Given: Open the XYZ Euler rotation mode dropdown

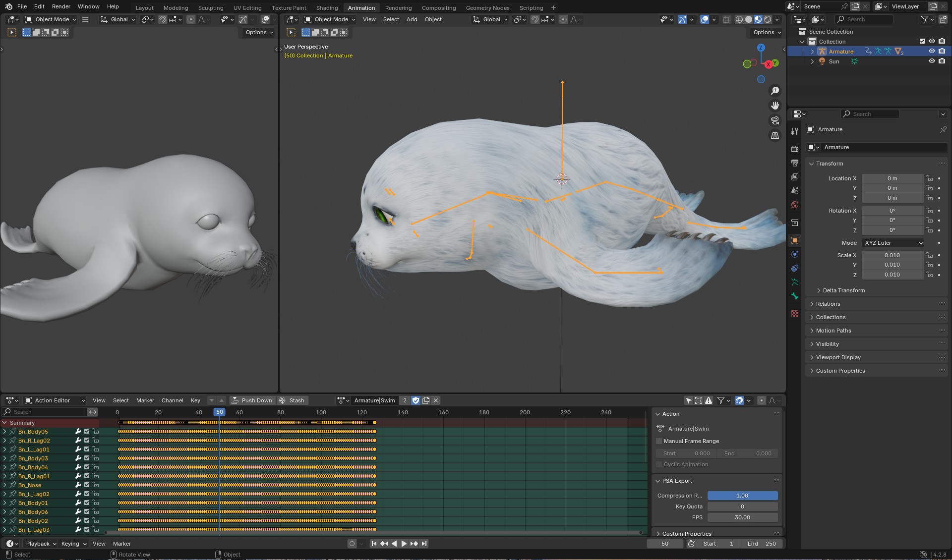Looking at the screenshot, I should click(892, 243).
